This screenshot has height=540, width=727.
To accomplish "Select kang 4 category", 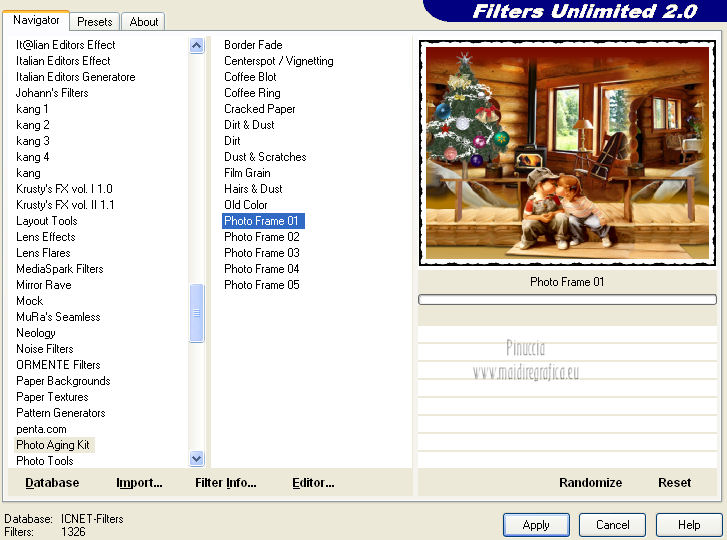I will point(32,157).
